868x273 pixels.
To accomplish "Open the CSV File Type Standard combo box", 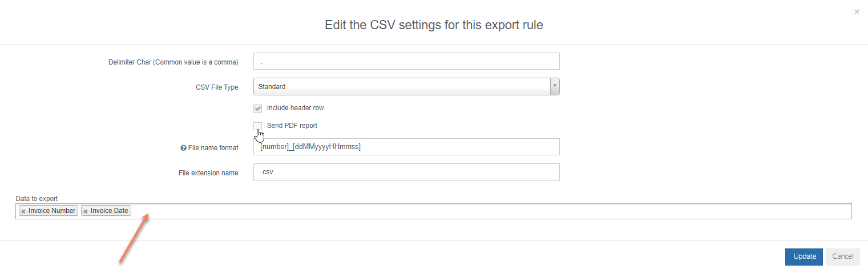I will coord(406,87).
